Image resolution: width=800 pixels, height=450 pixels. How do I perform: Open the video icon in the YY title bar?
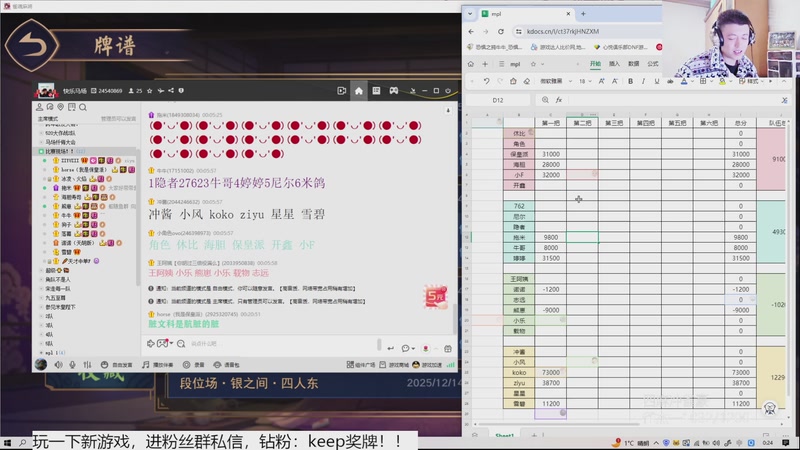click(342, 91)
